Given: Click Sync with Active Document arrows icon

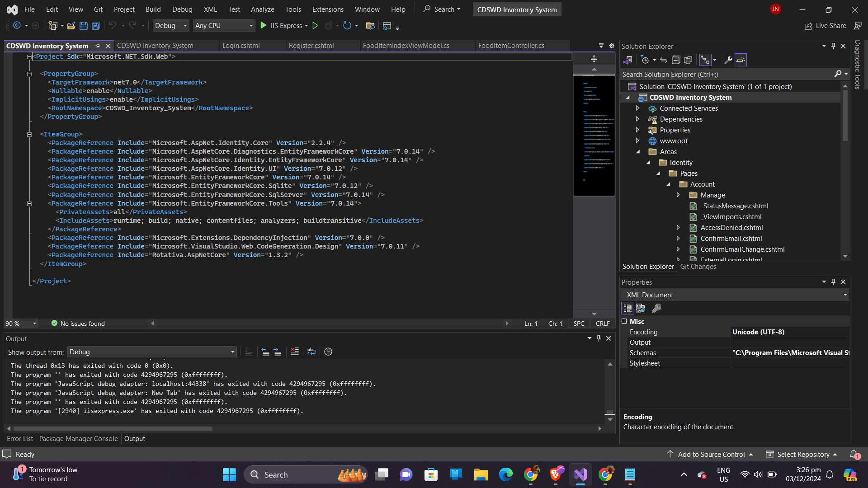Looking at the screenshot, I should click(x=663, y=60).
